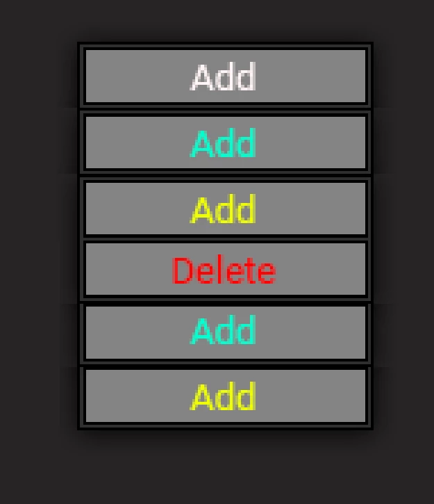Click the first yellow-colored Add button
434x504 pixels.
226,209
